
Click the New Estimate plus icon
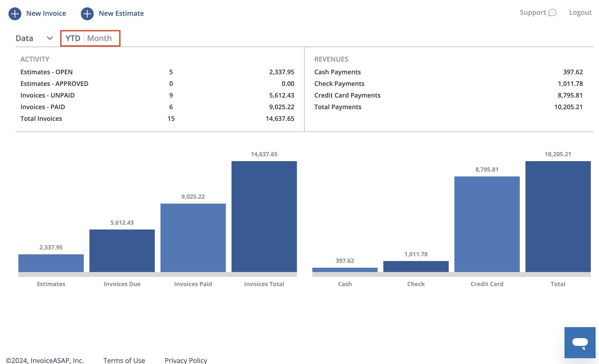[x=87, y=14]
